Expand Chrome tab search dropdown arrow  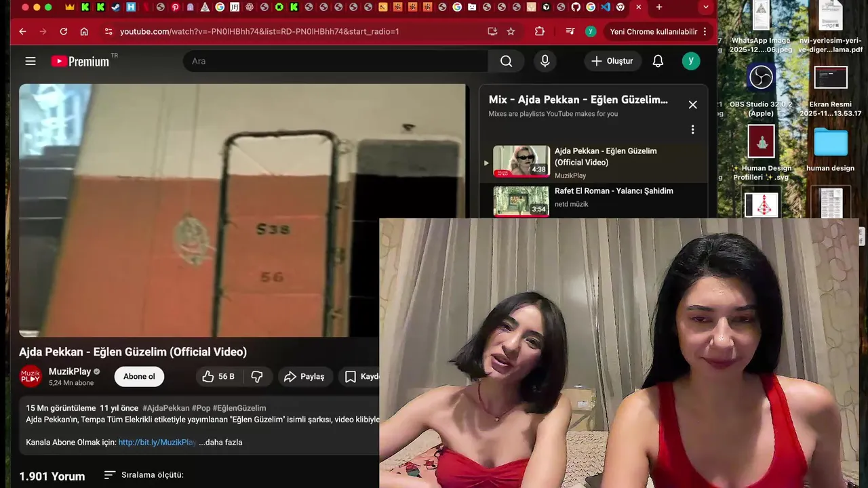point(706,7)
